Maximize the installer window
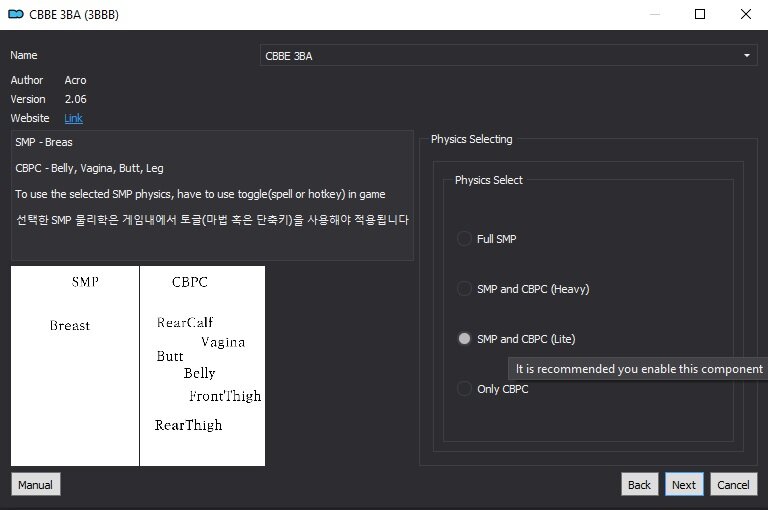 click(x=700, y=14)
